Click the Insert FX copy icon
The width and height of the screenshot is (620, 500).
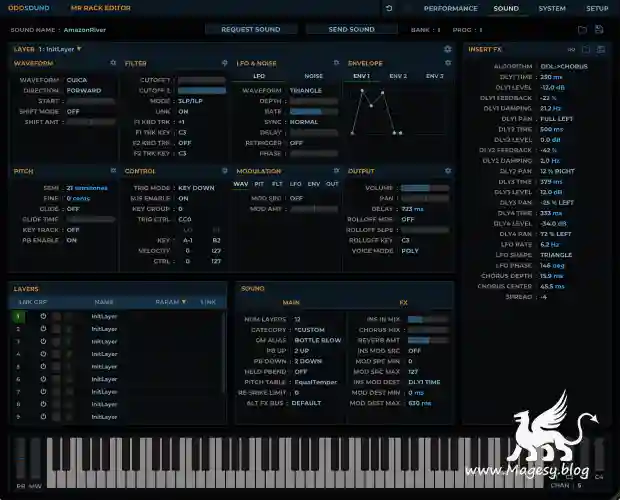click(x=586, y=49)
